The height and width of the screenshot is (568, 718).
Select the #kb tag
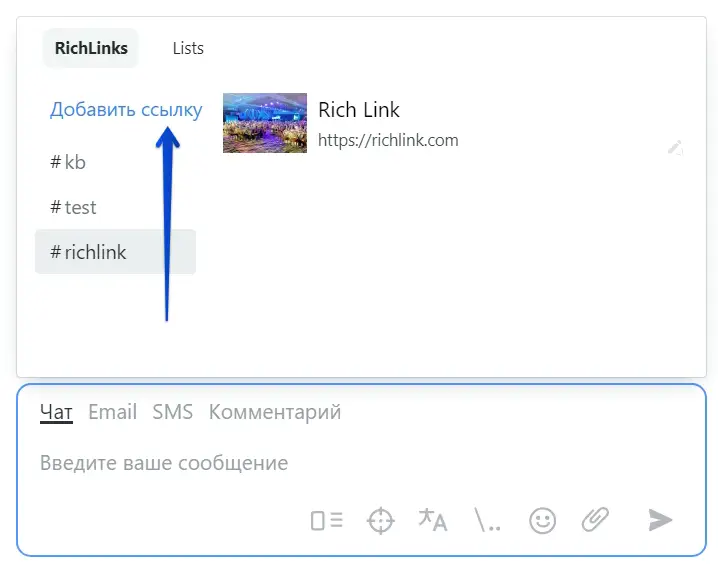68,162
